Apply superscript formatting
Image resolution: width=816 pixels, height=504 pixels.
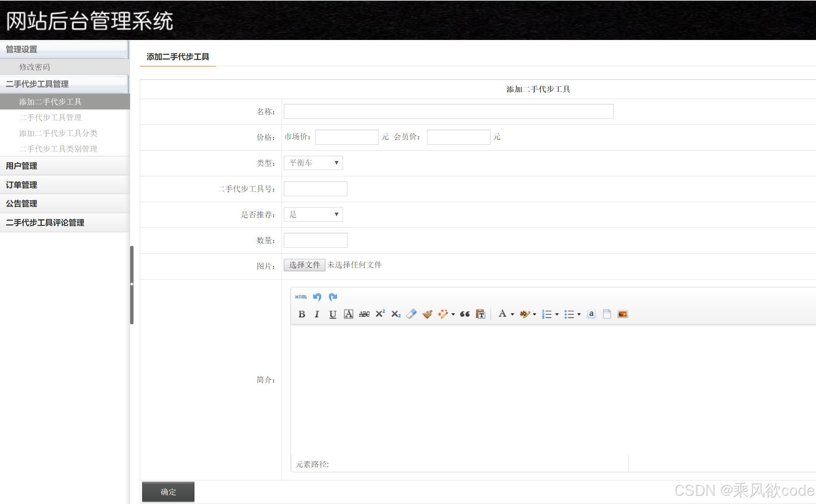click(380, 314)
